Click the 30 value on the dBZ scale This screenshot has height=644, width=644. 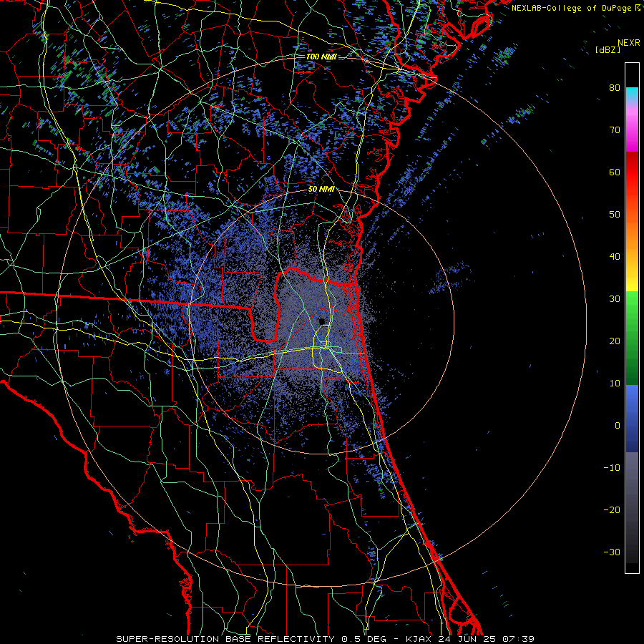click(x=615, y=298)
